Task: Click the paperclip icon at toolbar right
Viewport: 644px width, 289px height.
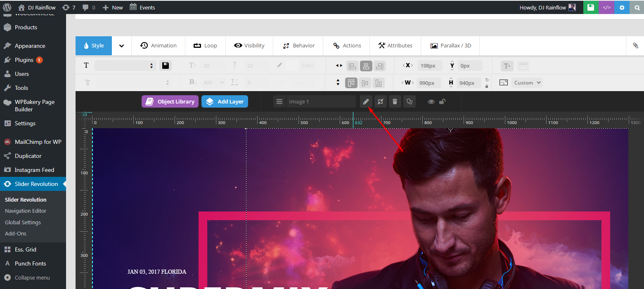Action: [x=635, y=45]
